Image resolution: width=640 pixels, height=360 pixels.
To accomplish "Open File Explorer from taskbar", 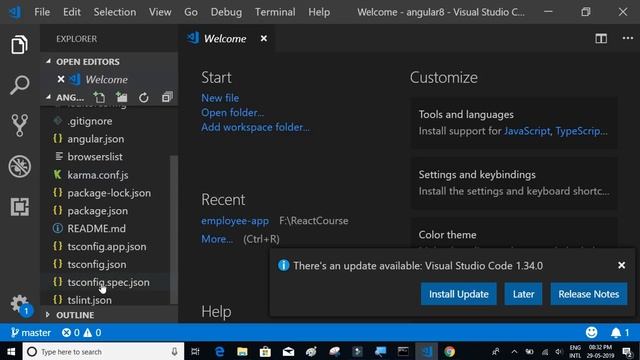I will click(x=242, y=351).
